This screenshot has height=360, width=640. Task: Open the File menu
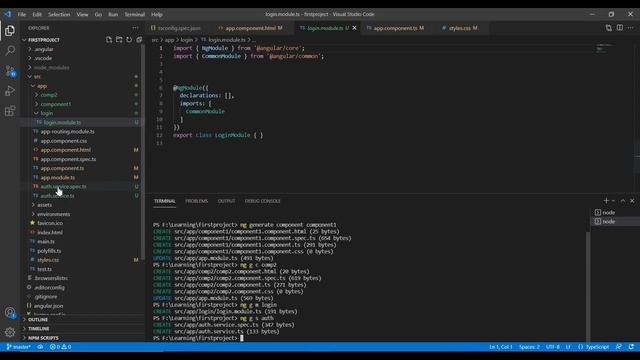pyautogui.click(x=22, y=14)
